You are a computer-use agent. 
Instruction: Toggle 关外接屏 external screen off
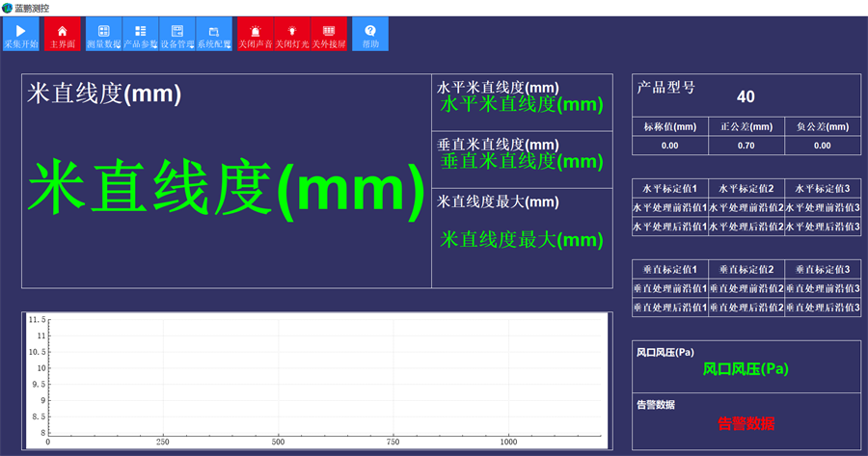pyautogui.click(x=329, y=32)
